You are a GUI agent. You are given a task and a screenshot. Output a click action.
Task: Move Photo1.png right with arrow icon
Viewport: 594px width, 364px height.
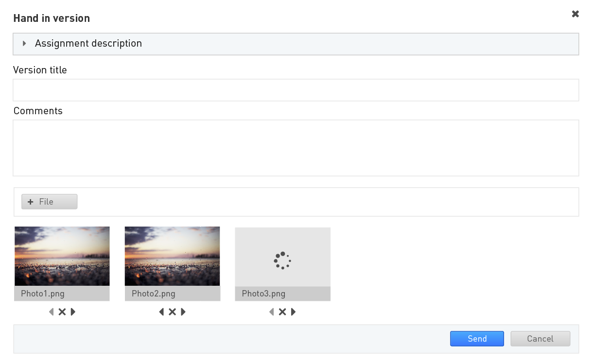[73, 312]
